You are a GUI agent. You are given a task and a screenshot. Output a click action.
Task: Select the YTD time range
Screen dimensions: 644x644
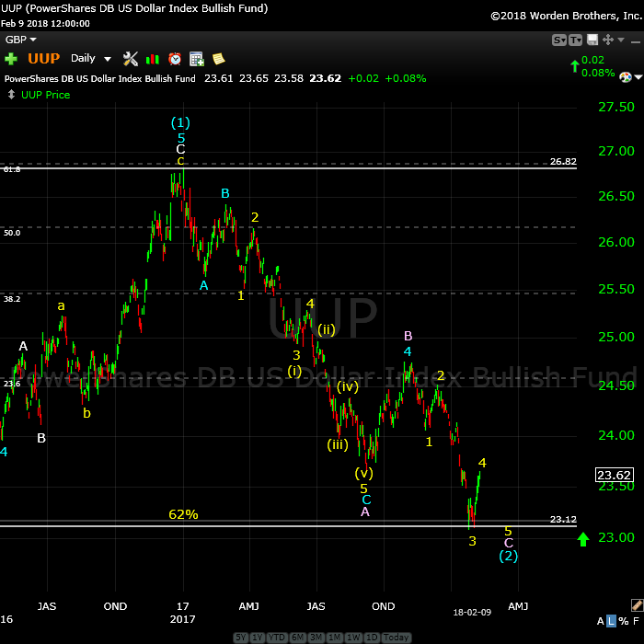[276, 638]
